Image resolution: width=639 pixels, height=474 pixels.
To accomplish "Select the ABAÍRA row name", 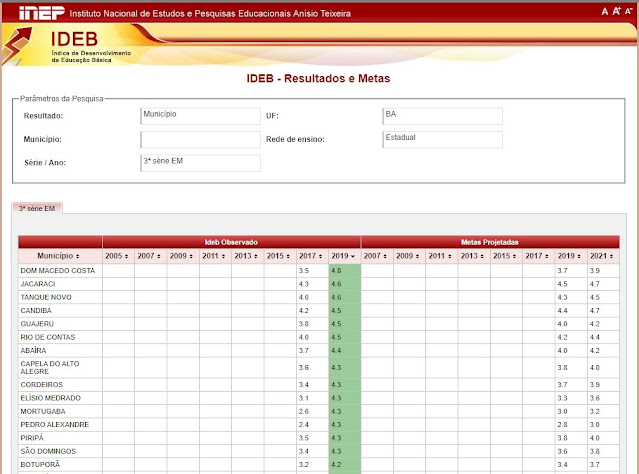I will coord(33,351).
